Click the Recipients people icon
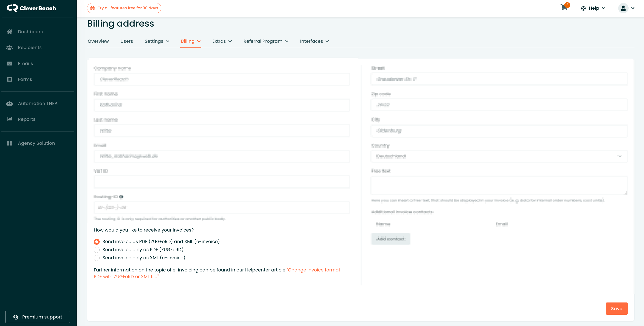The image size is (644, 326). [10, 47]
